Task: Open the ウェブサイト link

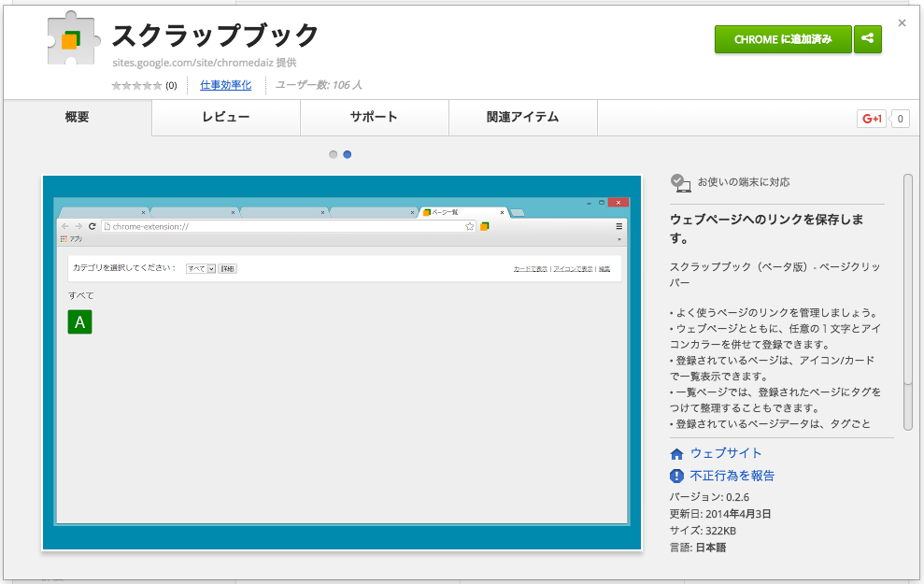Action: coord(726,453)
